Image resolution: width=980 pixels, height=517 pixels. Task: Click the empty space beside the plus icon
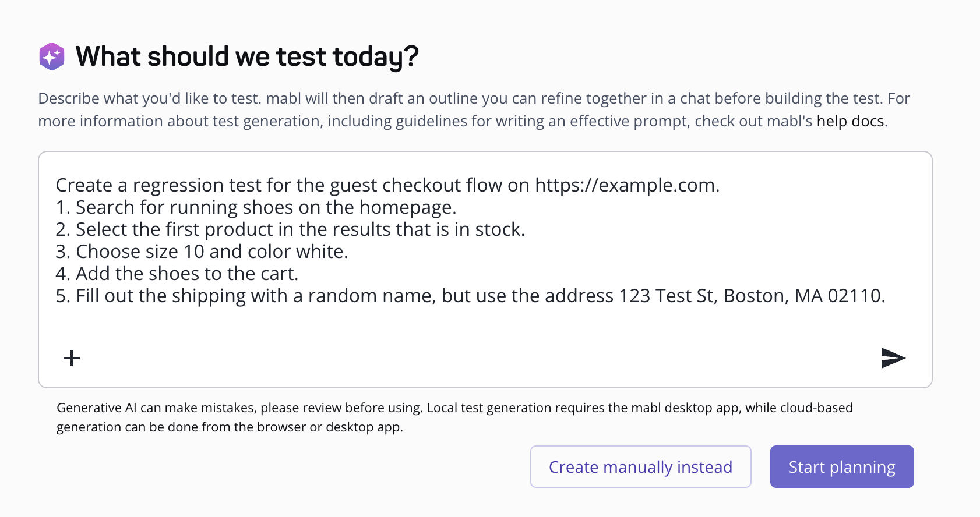coord(233,357)
